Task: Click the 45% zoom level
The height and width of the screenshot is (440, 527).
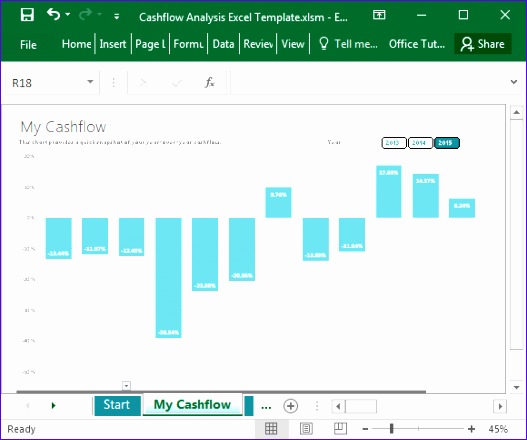Action: click(x=498, y=429)
